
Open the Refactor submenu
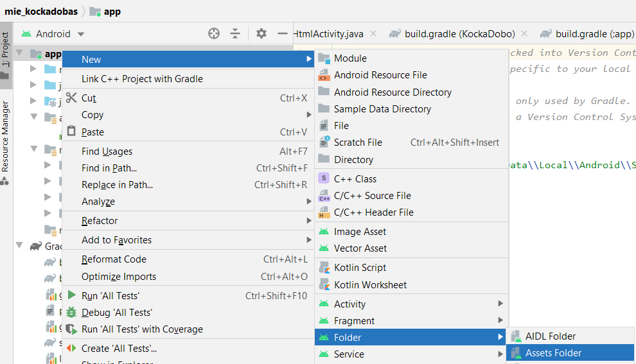point(188,220)
